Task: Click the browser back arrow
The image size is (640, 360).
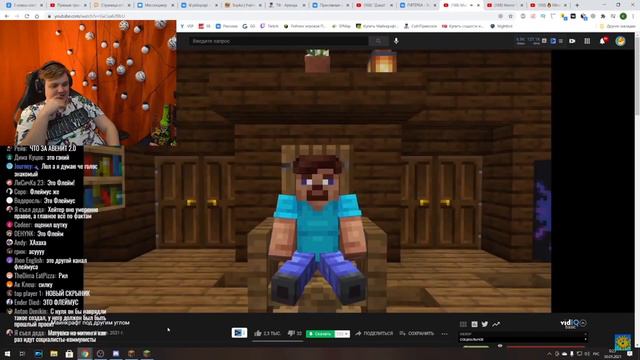Action: [x=7, y=16]
